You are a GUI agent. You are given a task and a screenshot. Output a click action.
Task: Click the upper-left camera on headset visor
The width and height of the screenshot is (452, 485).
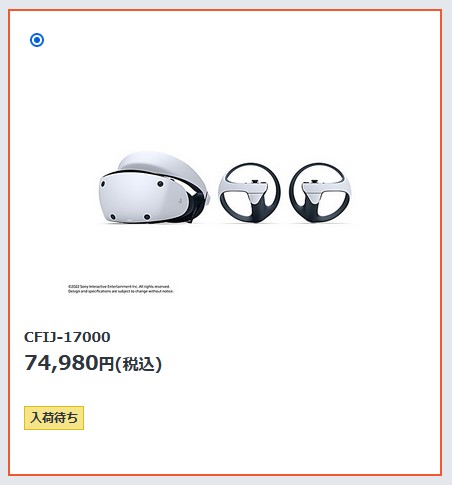[103, 184]
